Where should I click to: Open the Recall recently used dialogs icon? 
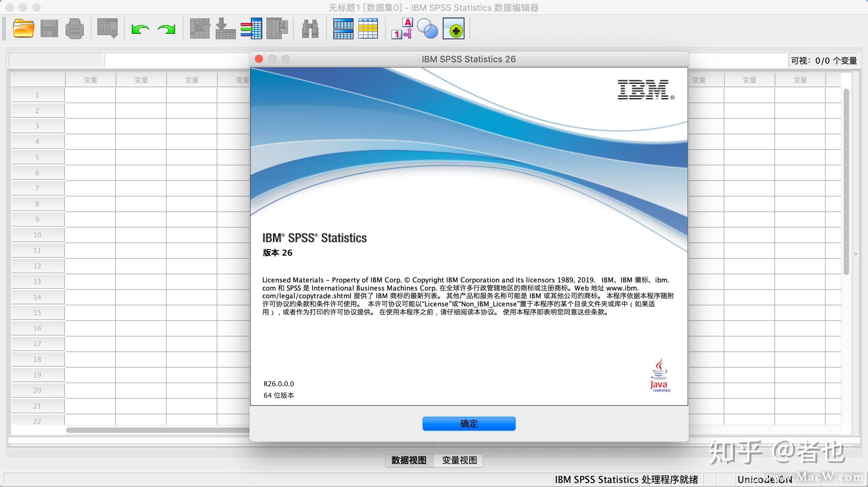[107, 28]
